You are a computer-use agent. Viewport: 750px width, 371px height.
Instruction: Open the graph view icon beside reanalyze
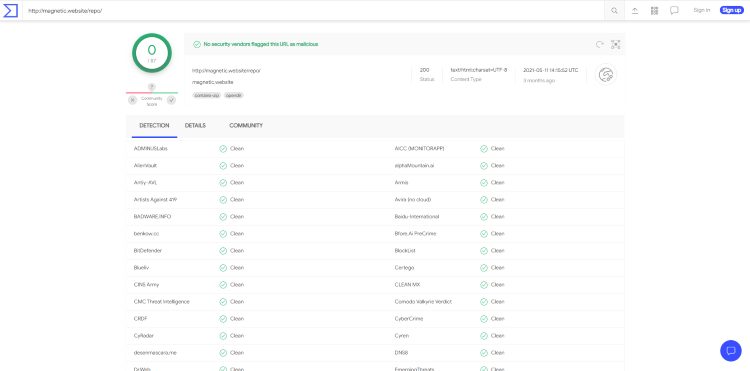tap(616, 44)
